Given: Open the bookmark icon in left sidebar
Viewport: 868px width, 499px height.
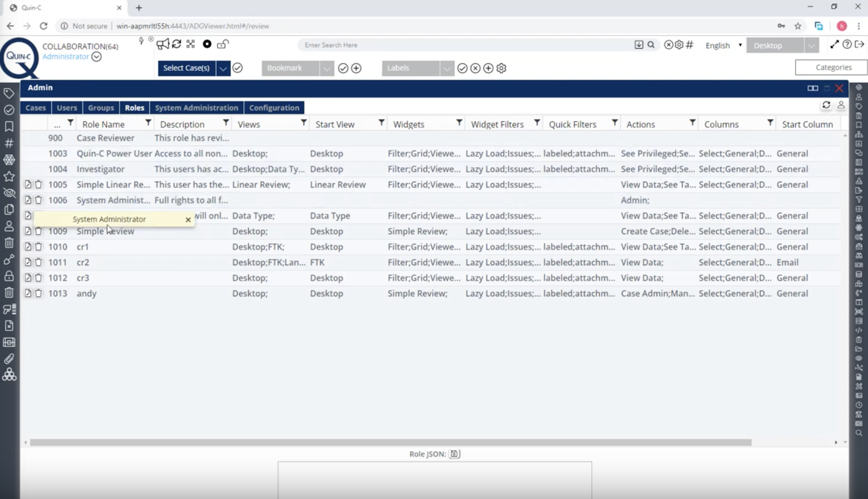Looking at the screenshot, I should click(x=9, y=126).
